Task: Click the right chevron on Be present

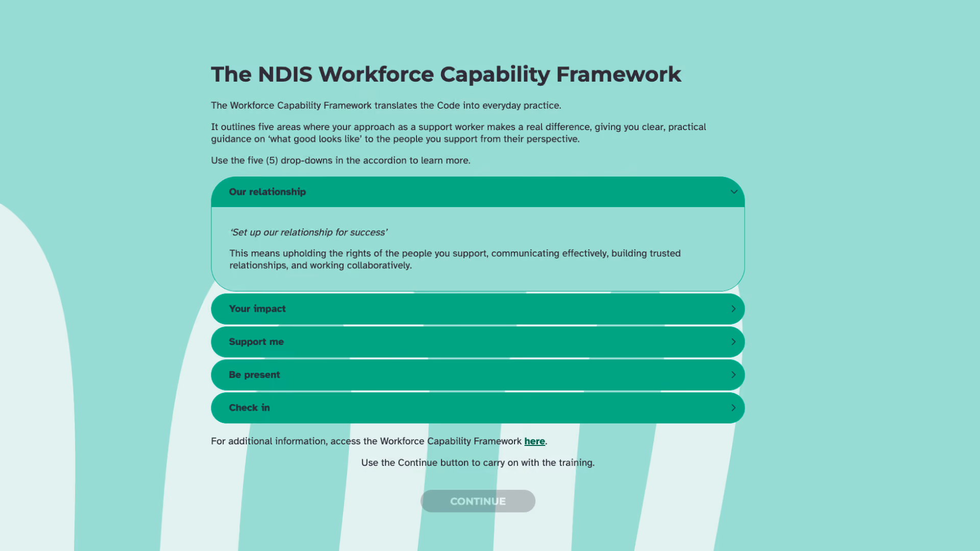Action: 733,375
